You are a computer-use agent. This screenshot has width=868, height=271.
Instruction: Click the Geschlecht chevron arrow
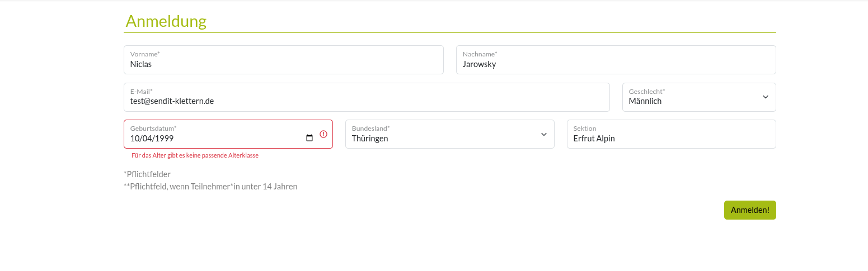(x=765, y=97)
